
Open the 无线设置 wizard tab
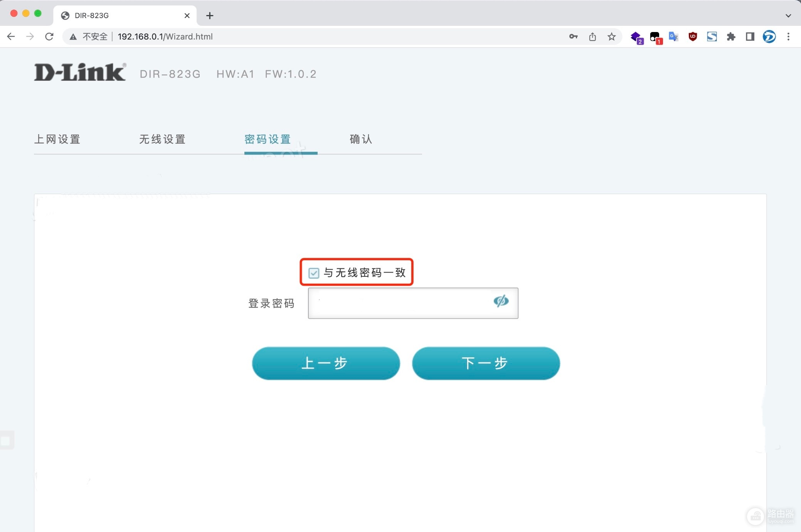(162, 139)
